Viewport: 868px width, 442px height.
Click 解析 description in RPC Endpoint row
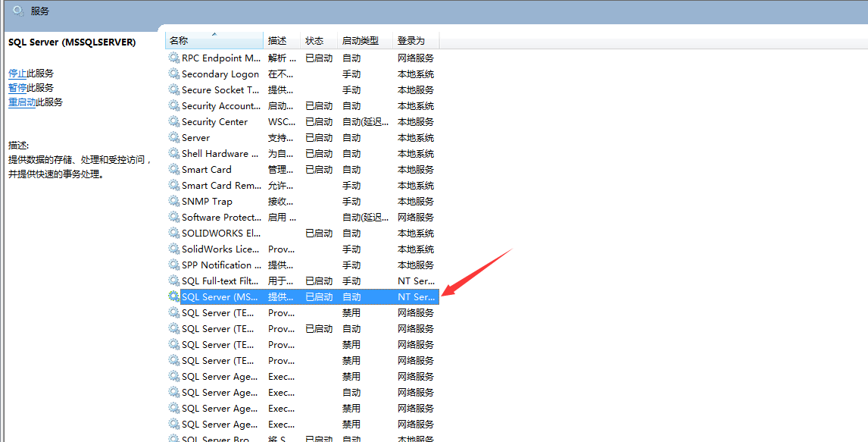click(282, 58)
